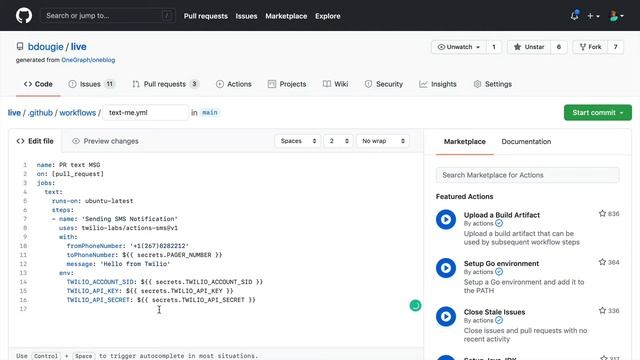
Task: Open the Start commit dropdown
Action: point(598,113)
